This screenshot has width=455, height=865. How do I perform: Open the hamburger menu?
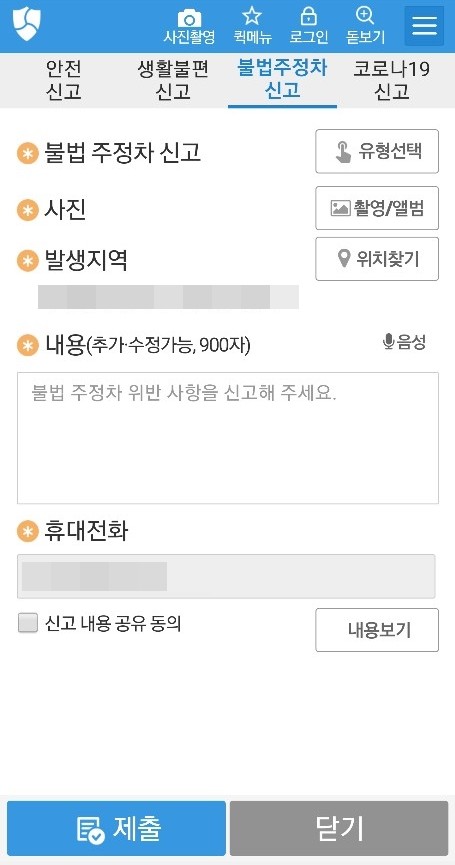tap(424, 25)
